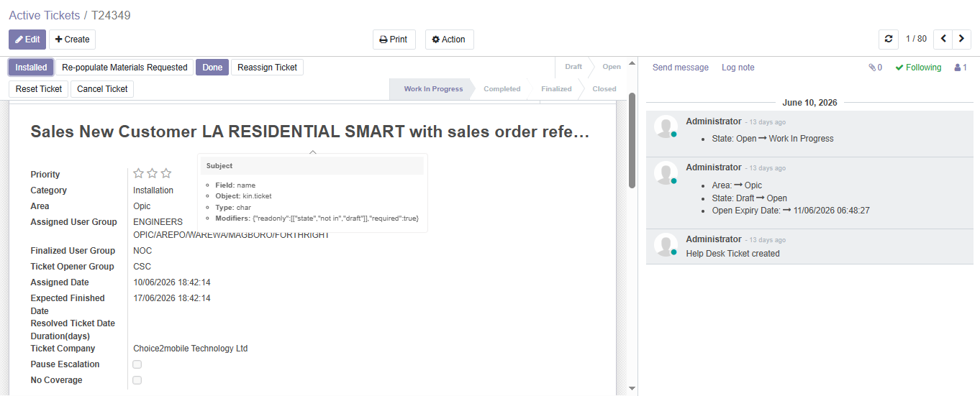Click top Administrator avatar for Work In Progress entry

pos(666,126)
